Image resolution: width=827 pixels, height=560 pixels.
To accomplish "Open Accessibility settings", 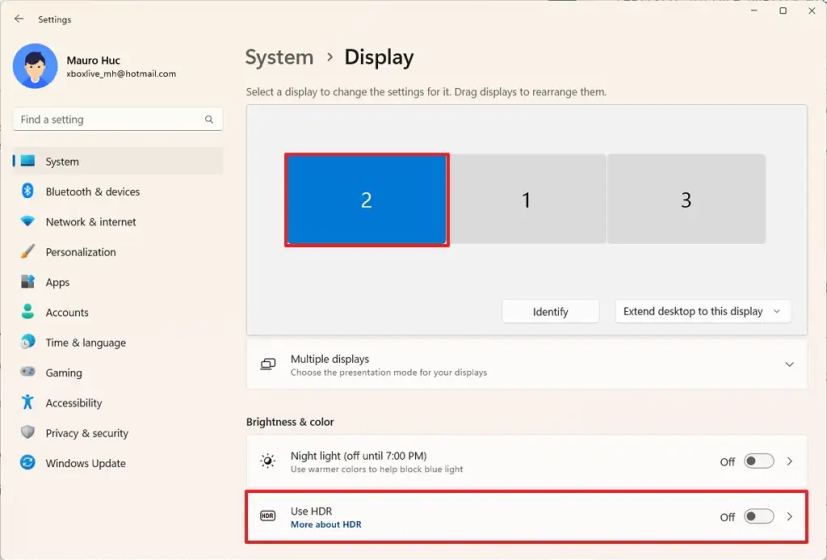I will [117, 402].
